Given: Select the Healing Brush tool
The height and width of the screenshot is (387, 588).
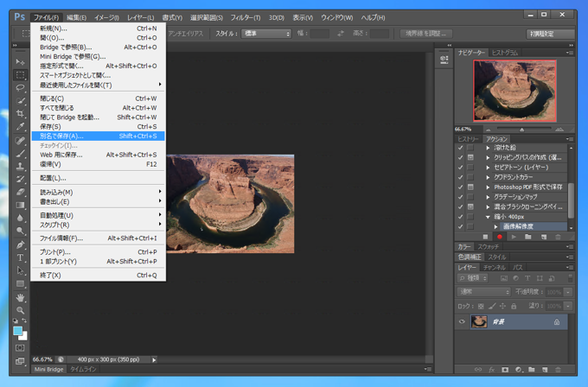Looking at the screenshot, I should (x=20, y=141).
